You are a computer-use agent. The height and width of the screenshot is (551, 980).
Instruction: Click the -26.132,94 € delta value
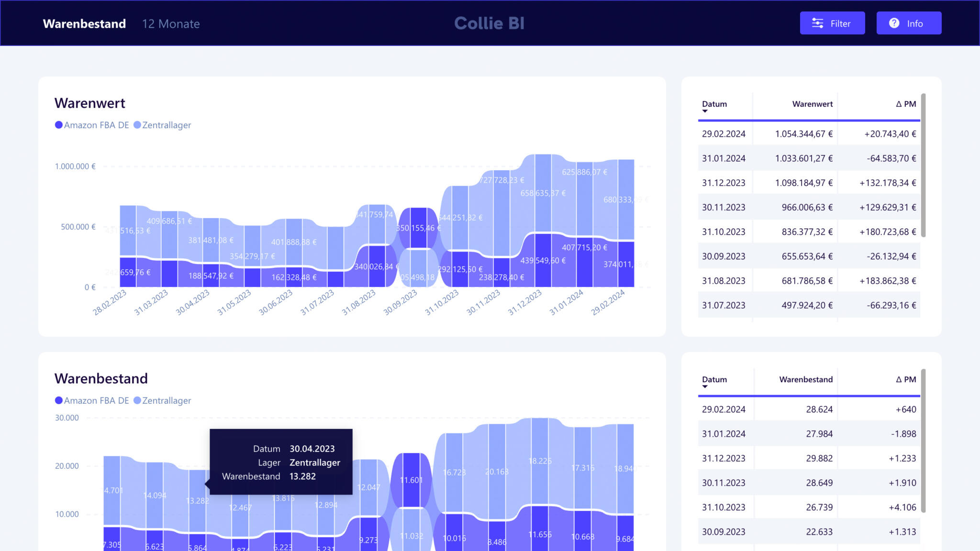(x=891, y=256)
